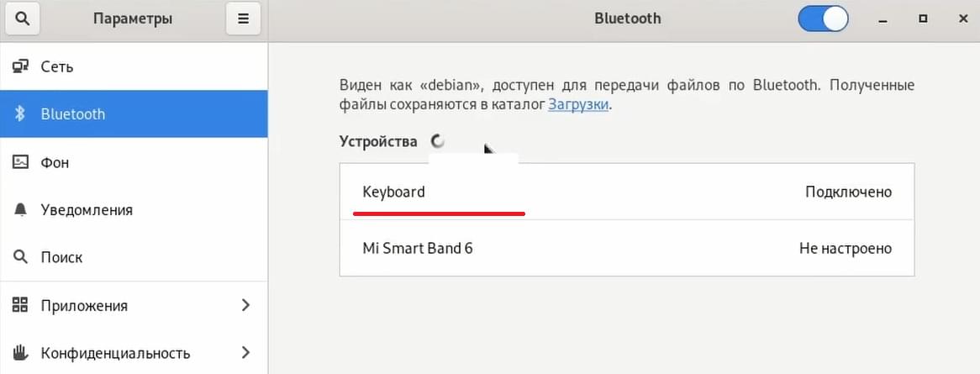Open the connected Keyboard device entry

tap(627, 192)
